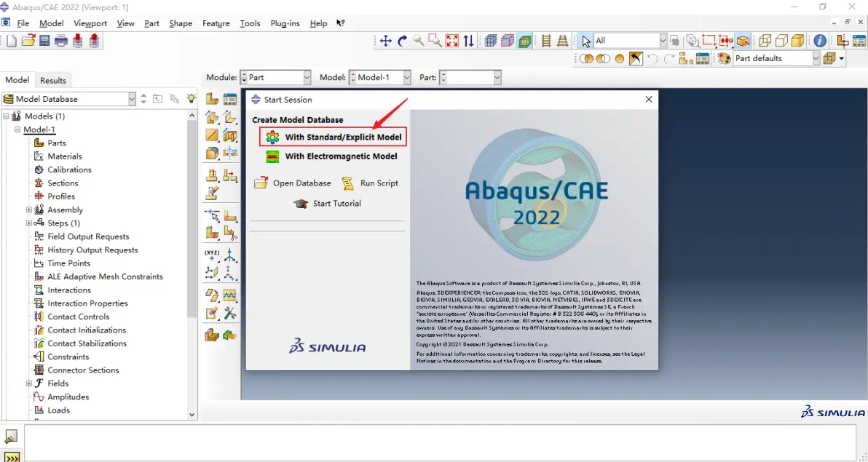Enable Wireframe render style

coord(765,41)
